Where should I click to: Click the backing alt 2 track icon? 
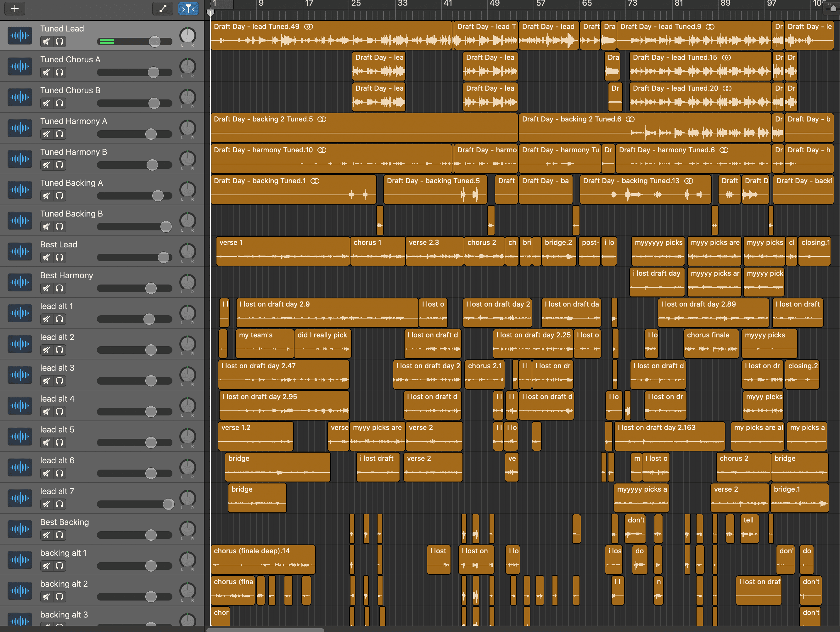[20, 590]
